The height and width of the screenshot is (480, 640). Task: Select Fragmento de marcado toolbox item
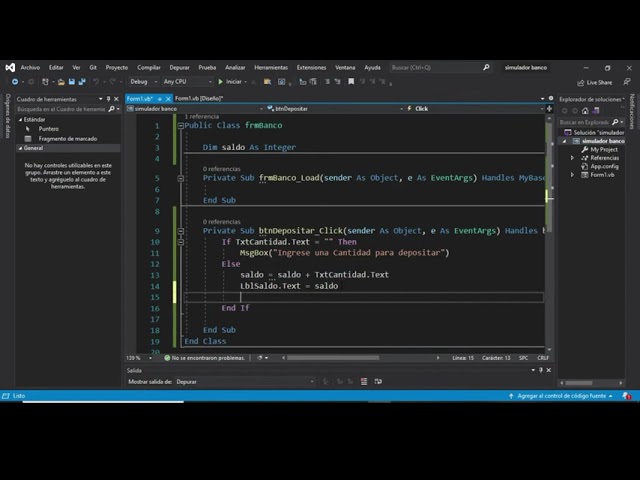[x=68, y=139]
